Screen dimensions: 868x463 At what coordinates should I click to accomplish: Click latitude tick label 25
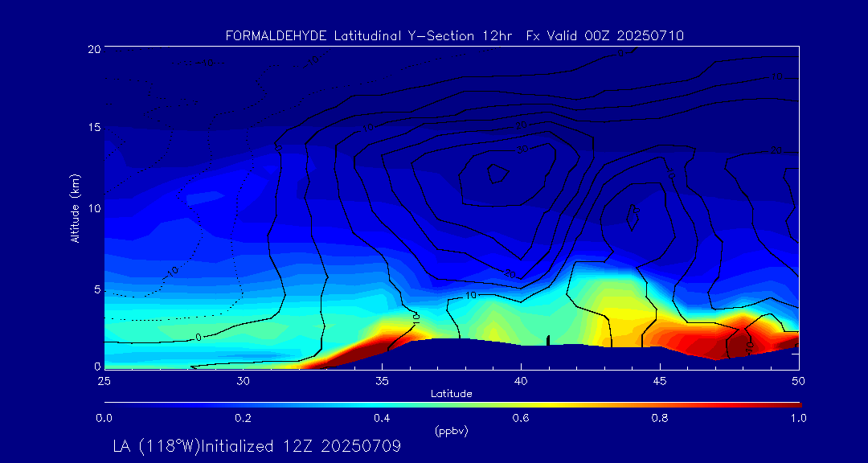pos(104,381)
